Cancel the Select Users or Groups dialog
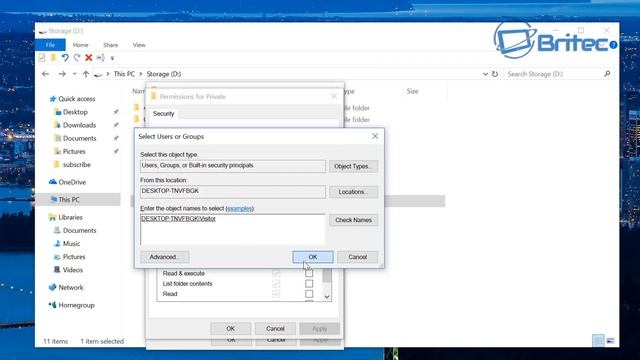This screenshot has width=640, height=360. click(358, 257)
